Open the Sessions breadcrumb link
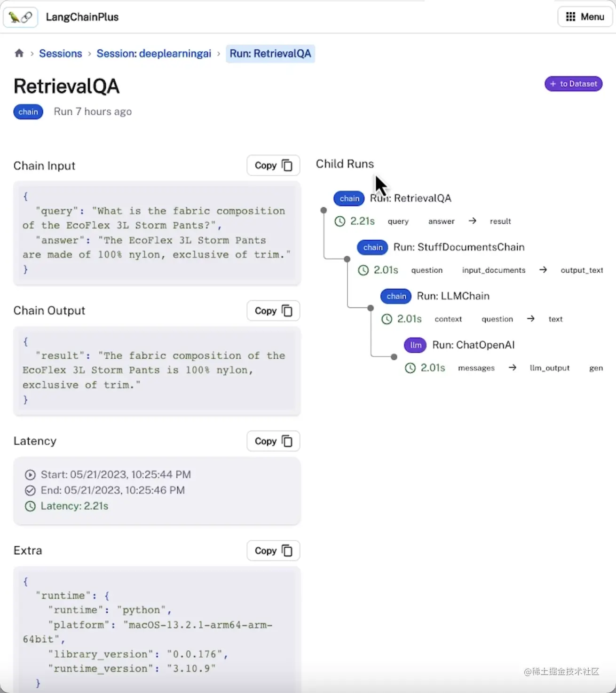 tap(61, 54)
